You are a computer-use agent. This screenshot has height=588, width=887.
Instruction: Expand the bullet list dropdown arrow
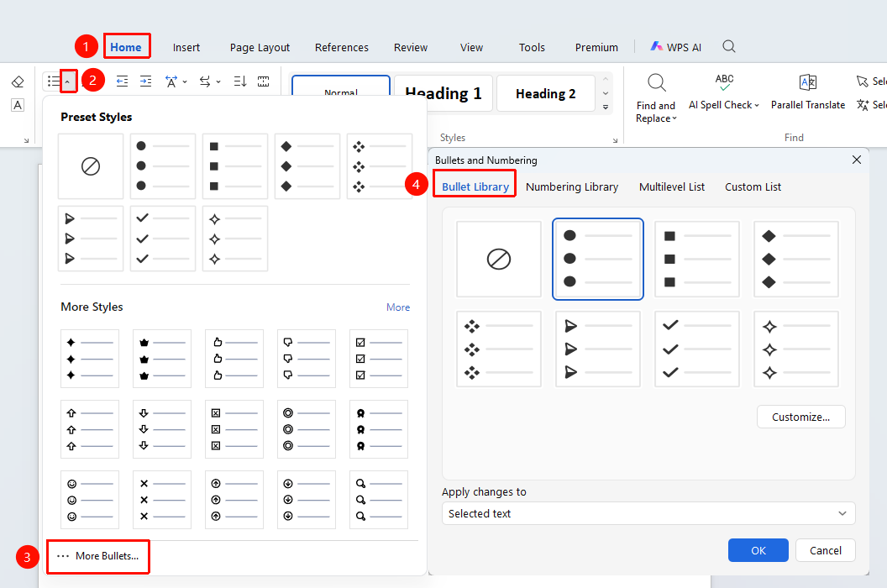click(x=68, y=81)
